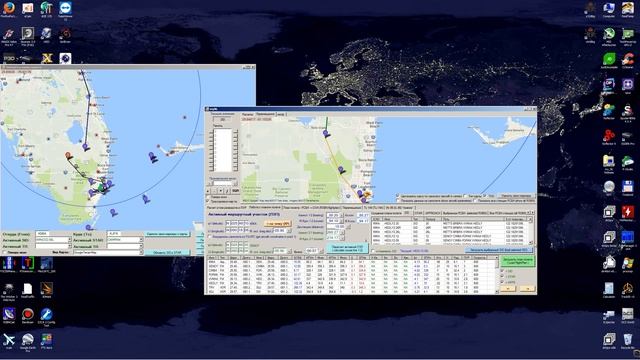Open the Firefox desktop shortcut
Viewport: 640px width, 360px height.
[x=8, y=9]
